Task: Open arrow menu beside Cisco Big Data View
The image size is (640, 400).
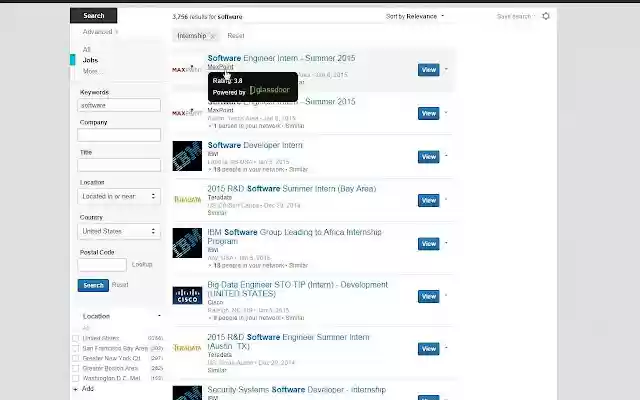Action: pyautogui.click(x=446, y=295)
